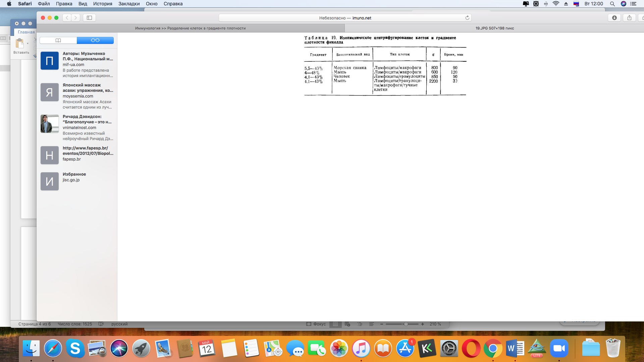Open the История menu
The height and width of the screenshot is (362, 644).
coord(103,4)
